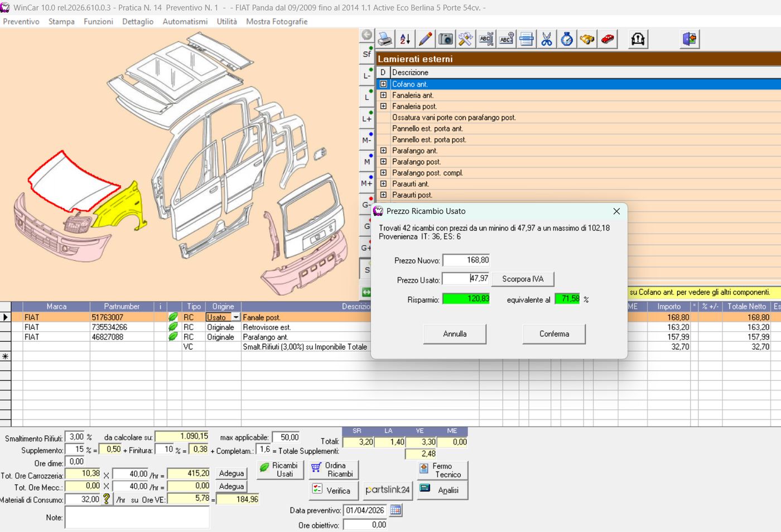Click the binoculars search icon
781x532 pixels.
pyautogui.click(x=587, y=39)
